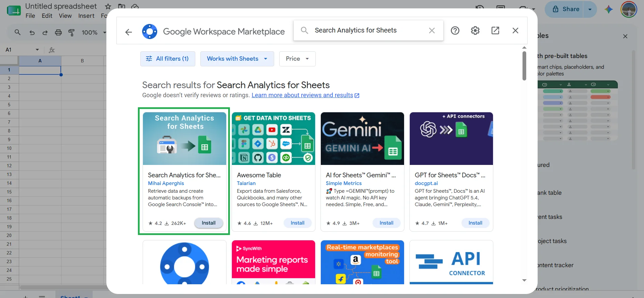644x298 pixels.
Task: Open Learn more about reviews link
Action: point(305,95)
